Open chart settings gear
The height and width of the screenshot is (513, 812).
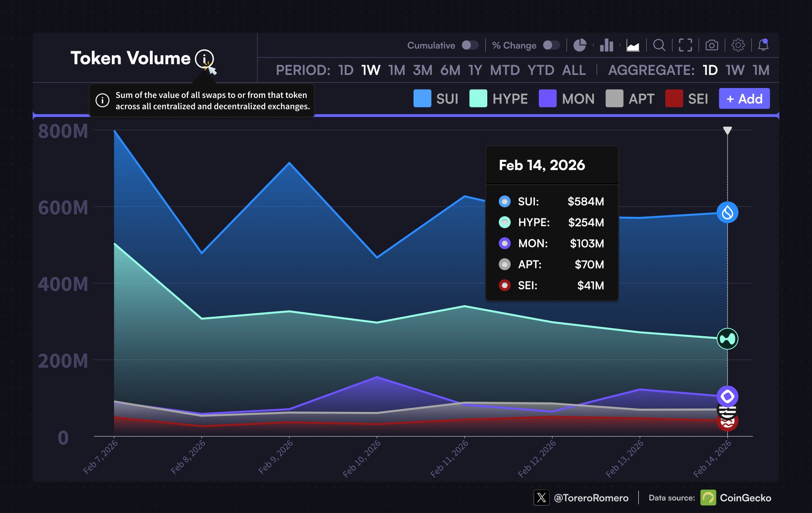[x=738, y=45]
